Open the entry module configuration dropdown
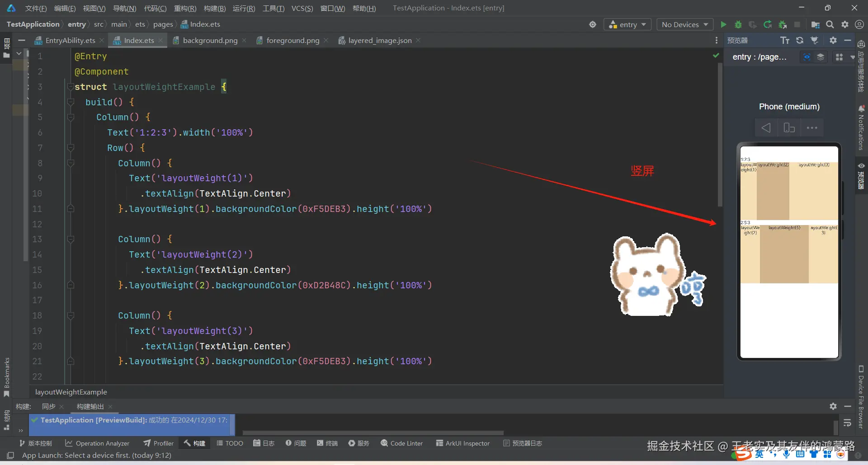This screenshot has width=868, height=465. pos(627,24)
